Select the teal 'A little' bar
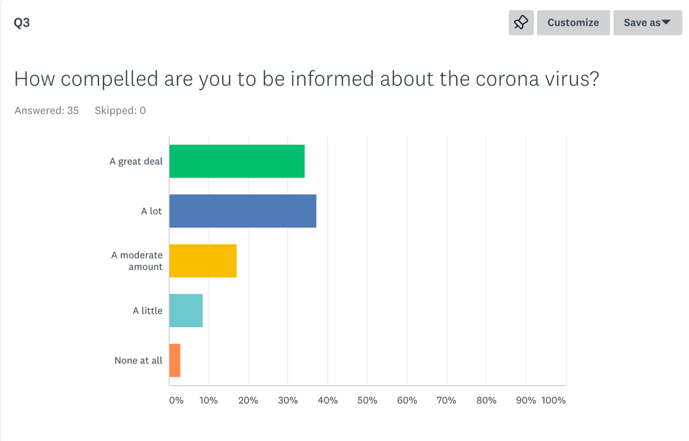 [186, 311]
